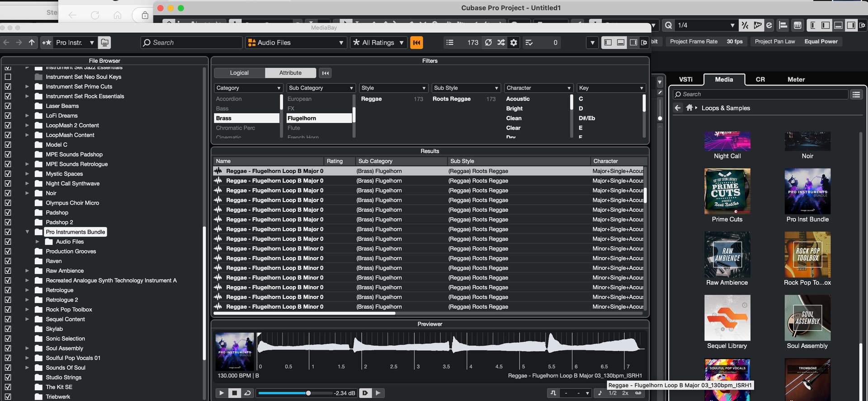Viewport: 868px width, 401px height.
Task: Click the wave snap icon in previewer
Action: click(x=553, y=393)
